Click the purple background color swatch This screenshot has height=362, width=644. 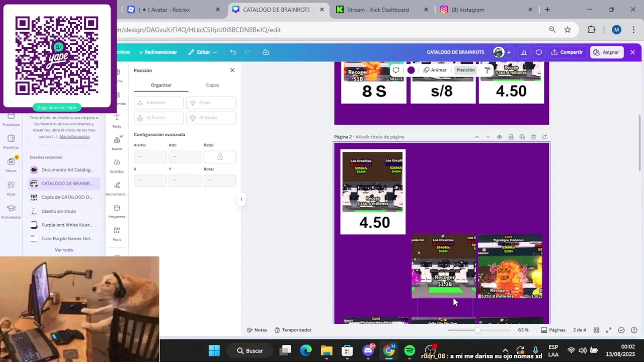411,70
